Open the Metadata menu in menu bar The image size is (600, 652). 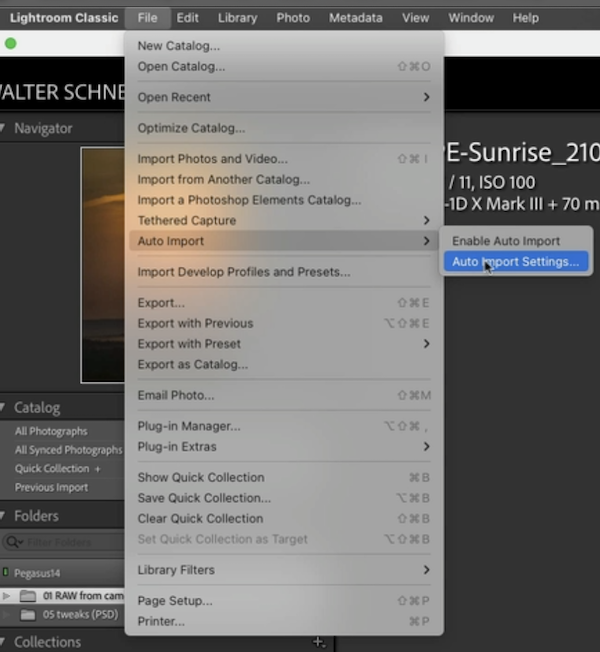pos(355,18)
